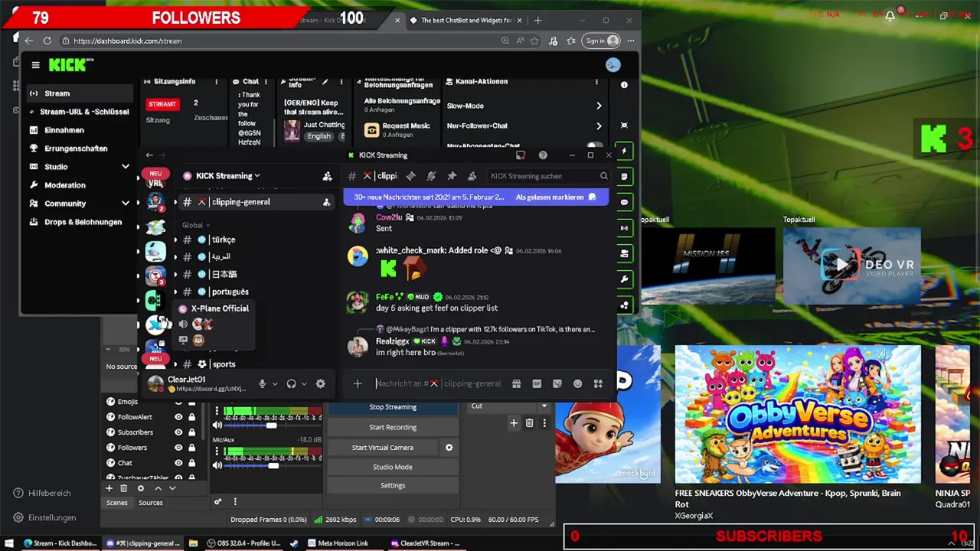
Task: Click Start Recording in OBS
Action: tap(393, 427)
